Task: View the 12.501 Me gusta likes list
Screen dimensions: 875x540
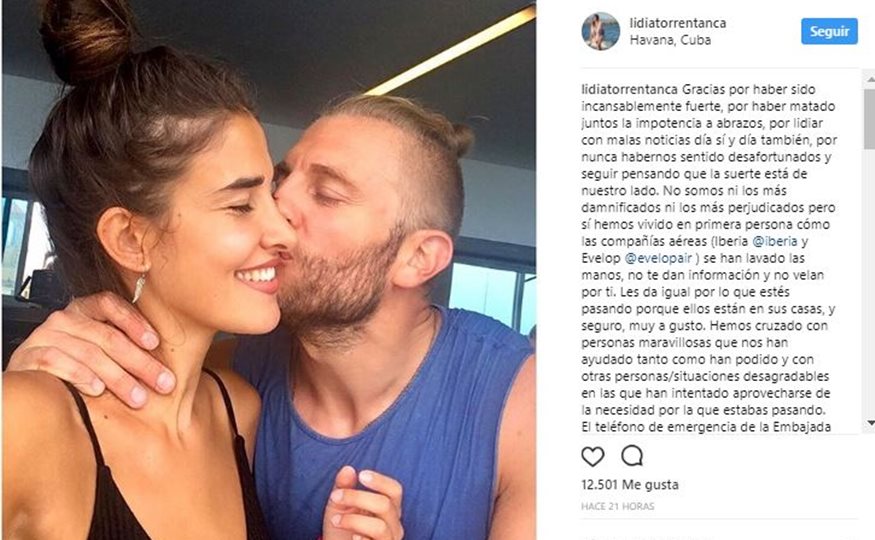Action: [x=630, y=485]
